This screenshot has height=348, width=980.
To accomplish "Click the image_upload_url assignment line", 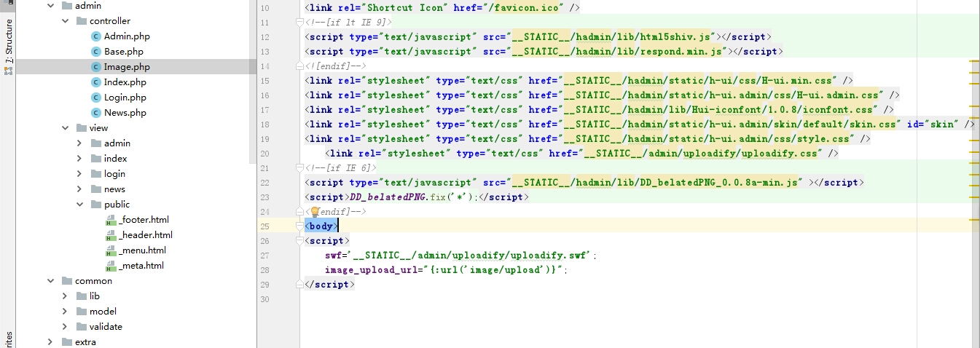I will click(x=446, y=270).
